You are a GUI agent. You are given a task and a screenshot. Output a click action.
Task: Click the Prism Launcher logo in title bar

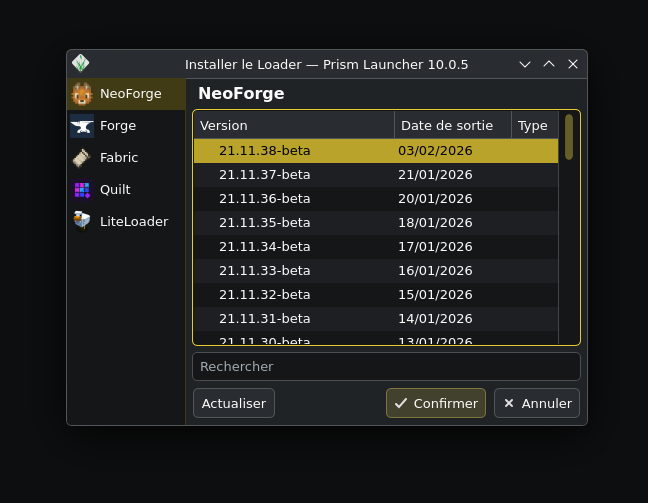point(81,64)
